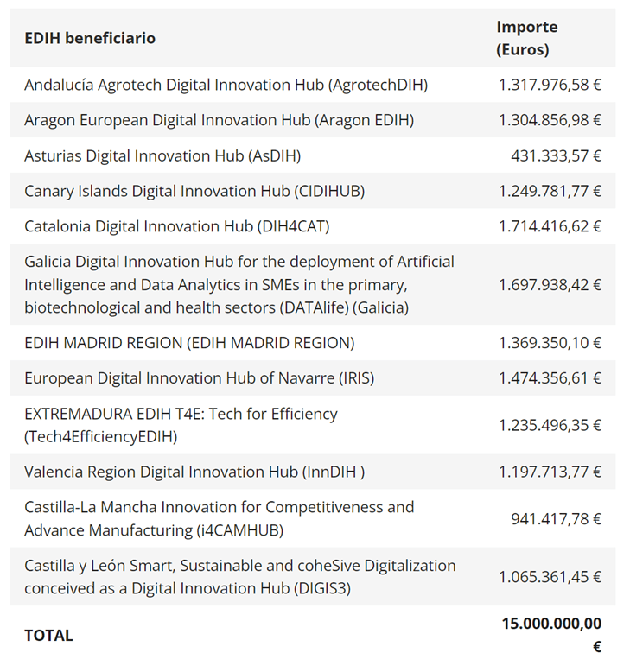Click the 431.333,57 € amount for Asturias

[x=557, y=155]
